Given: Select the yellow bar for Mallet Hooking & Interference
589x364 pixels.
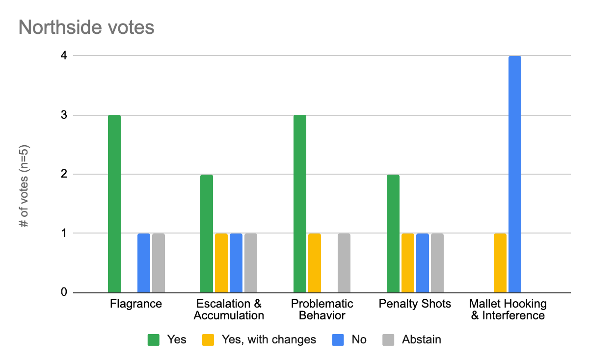Looking at the screenshot, I should pos(500,263).
